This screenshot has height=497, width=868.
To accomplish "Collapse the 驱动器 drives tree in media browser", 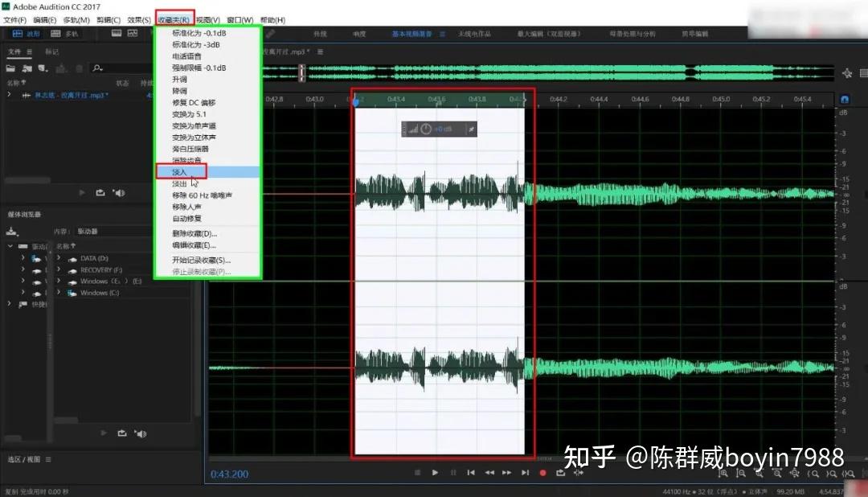I will point(10,247).
